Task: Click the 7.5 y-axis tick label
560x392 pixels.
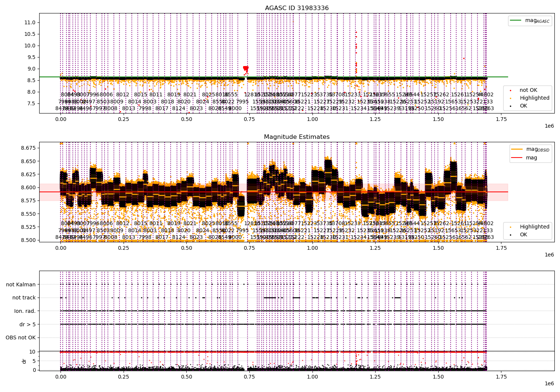Action: (31, 103)
